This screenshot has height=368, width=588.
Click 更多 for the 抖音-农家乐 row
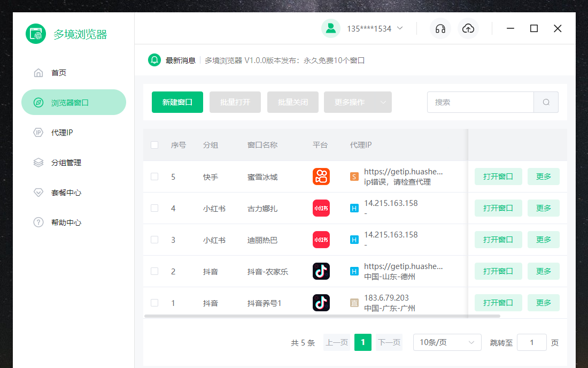[544, 271]
